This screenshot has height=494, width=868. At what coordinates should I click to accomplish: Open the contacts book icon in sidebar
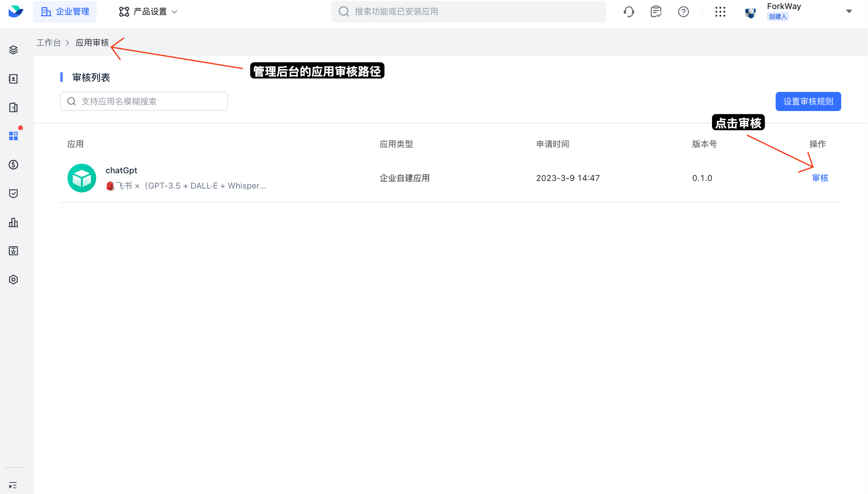13,79
